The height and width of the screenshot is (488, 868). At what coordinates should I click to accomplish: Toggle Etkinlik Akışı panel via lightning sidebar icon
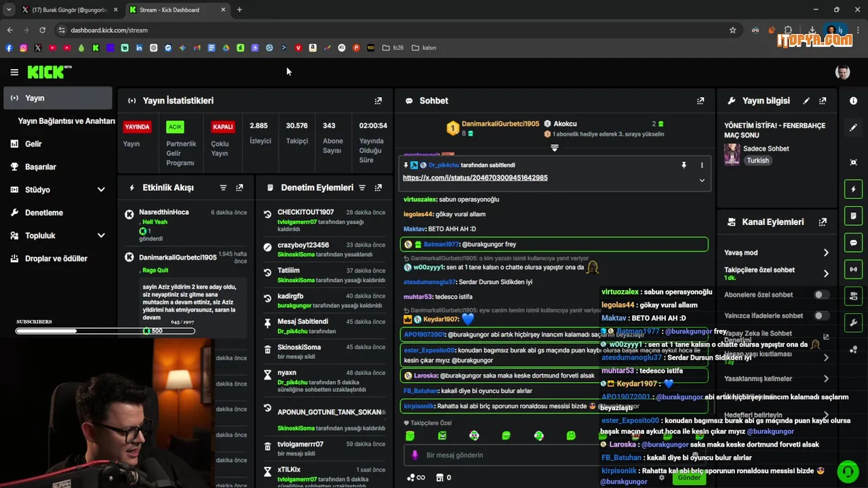853,189
